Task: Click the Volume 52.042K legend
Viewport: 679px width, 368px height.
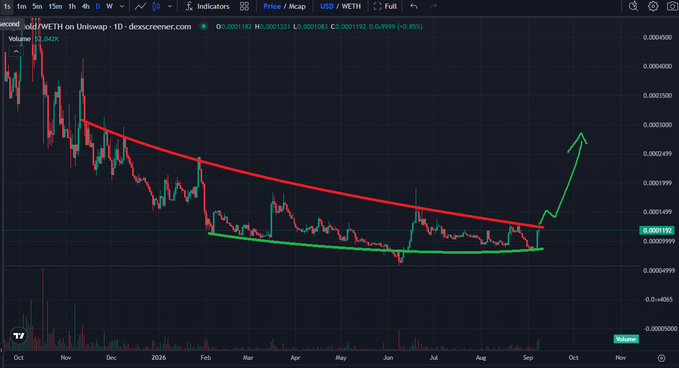Action: tap(34, 39)
